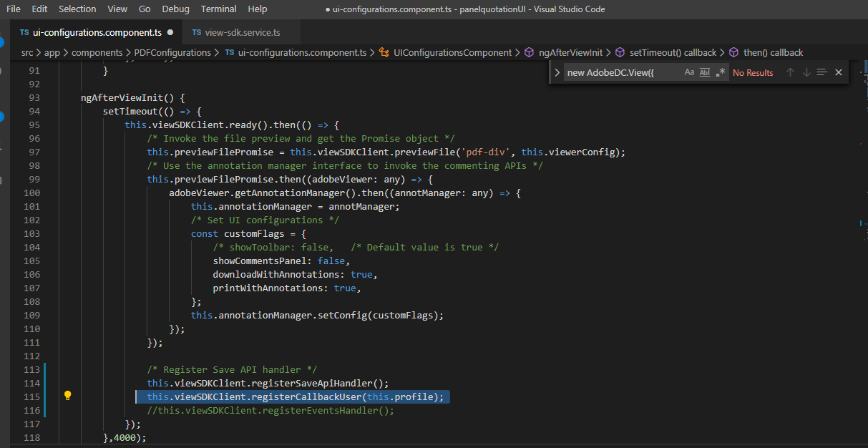Open the PDFConfigurations breadcrumb dropdown
The height and width of the screenshot is (448, 868).
point(170,52)
